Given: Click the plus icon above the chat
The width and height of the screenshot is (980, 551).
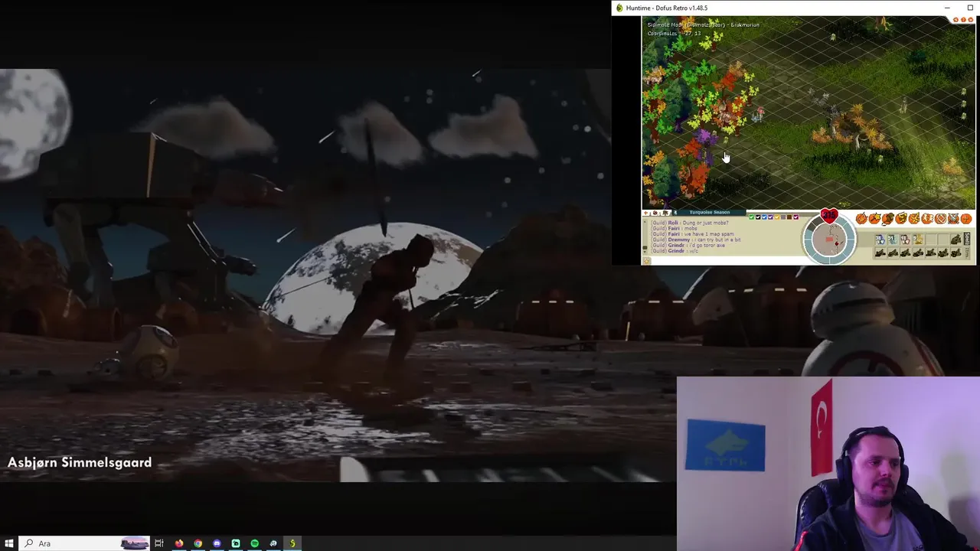Looking at the screenshot, I should (646, 212).
